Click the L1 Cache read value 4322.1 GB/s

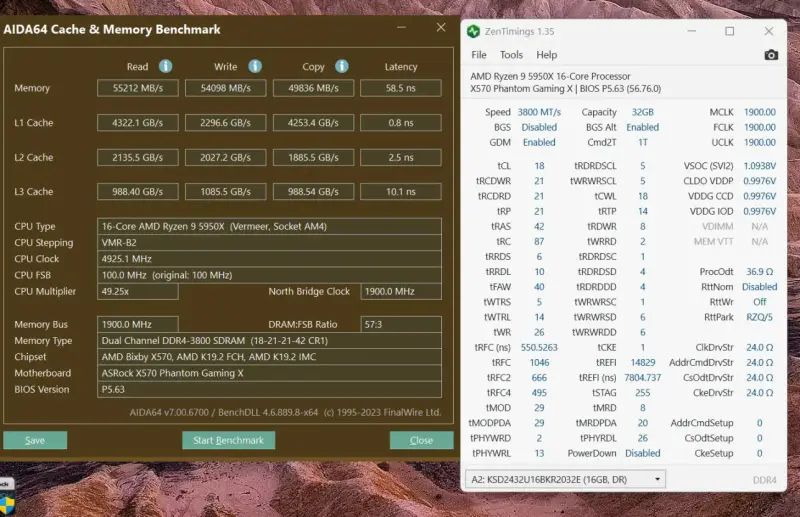(x=138, y=122)
